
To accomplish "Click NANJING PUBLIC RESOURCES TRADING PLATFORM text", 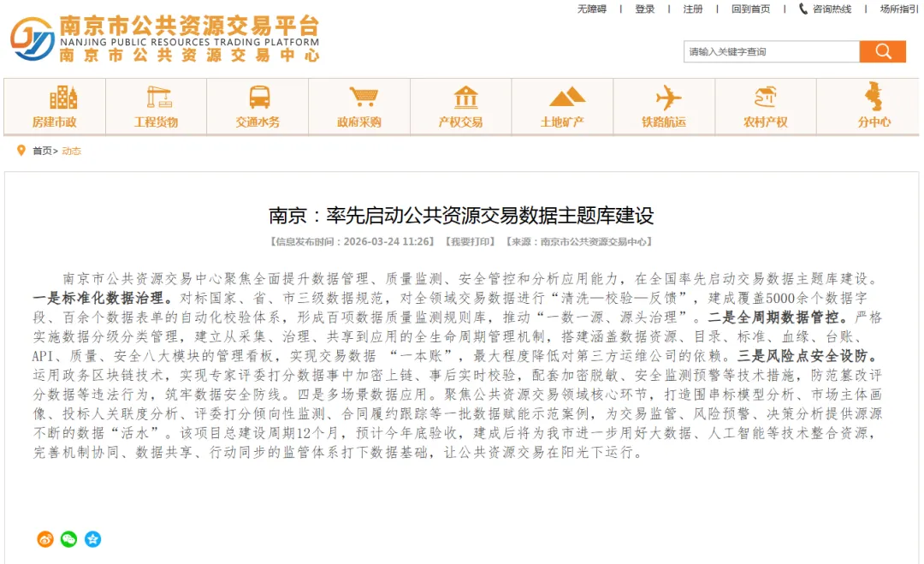I will (x=189, y=42).
